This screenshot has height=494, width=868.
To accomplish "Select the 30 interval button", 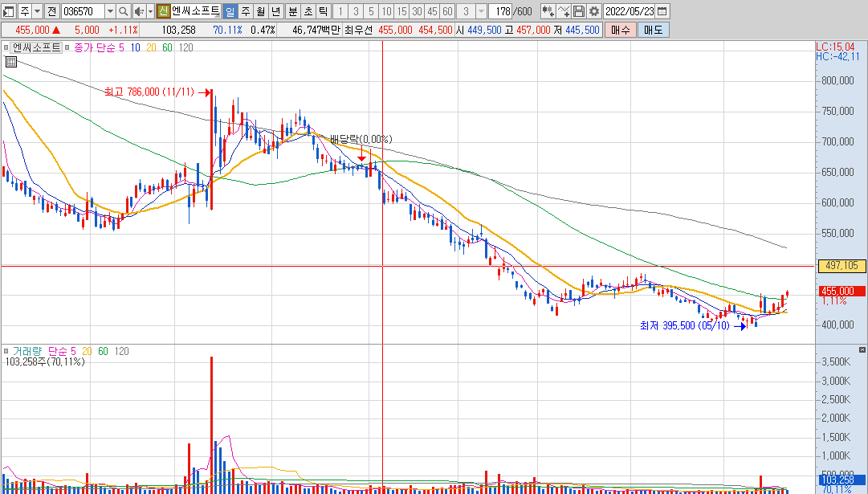I will point(417,11).
